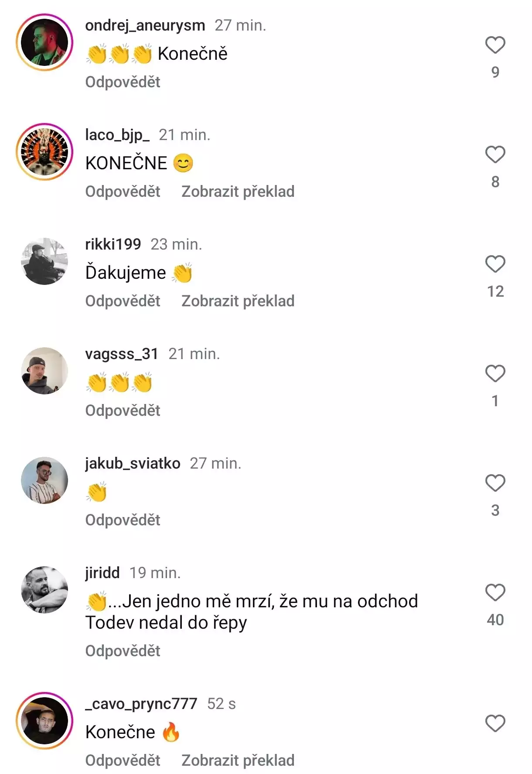Like jakub_sviatko's clapping comment
Image resolution: width=532 pixels, height=774 pixels.
[x=495, y=483]
